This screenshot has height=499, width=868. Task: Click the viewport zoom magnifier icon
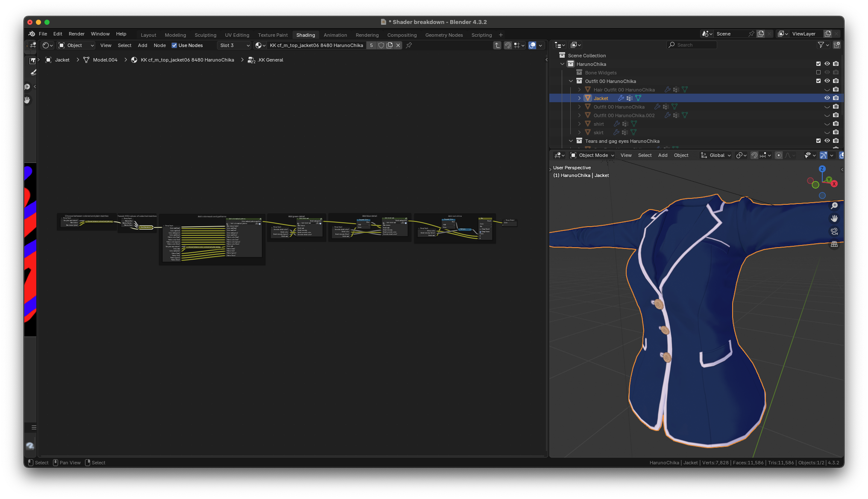click(x=834, y=206)
